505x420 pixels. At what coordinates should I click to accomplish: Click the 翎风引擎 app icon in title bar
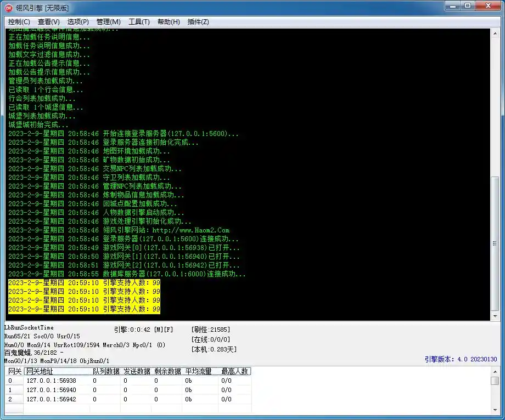pos(9,8)
